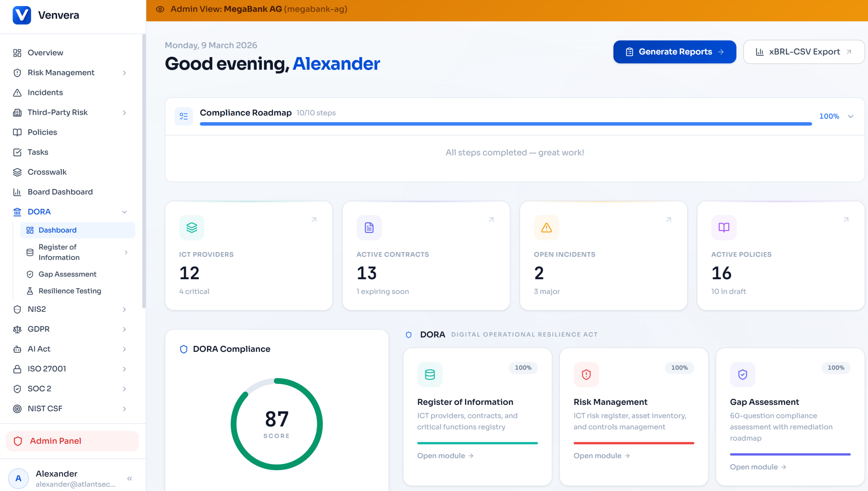The width and height of the screenshot is (868, 491).
Task: Click the Compliance Roadmap progress bar
Action: pos(505,124)
